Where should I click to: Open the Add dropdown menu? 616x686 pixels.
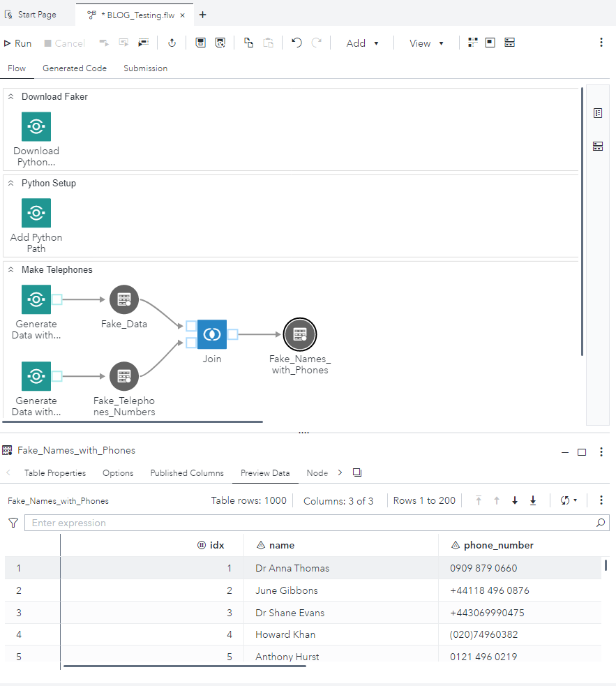[362, 43]
